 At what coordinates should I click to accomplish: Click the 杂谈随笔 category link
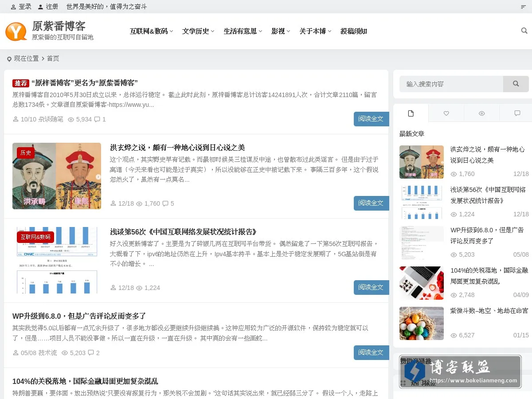(x=51, y=119)
